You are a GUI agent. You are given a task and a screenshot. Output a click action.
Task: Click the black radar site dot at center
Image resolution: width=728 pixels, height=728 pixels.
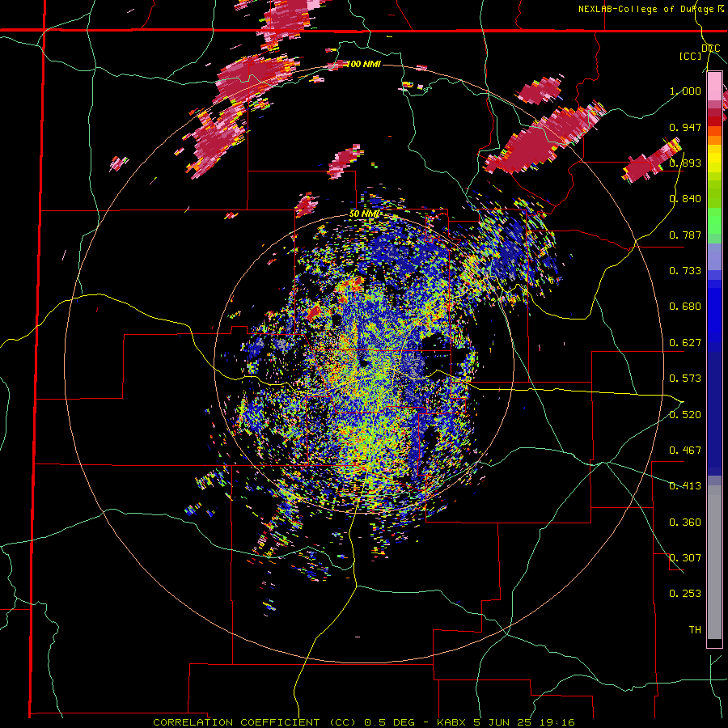click(364, 363)
